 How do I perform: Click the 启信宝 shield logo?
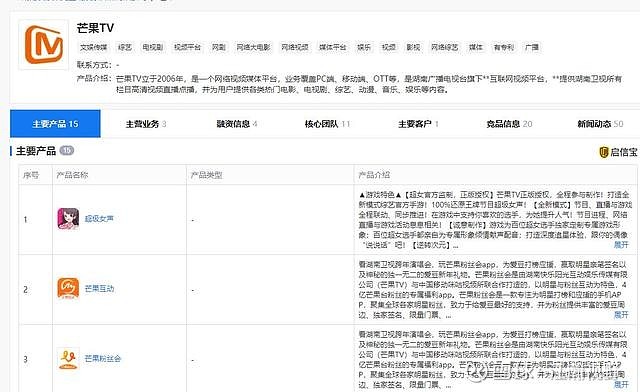(604, 152)
